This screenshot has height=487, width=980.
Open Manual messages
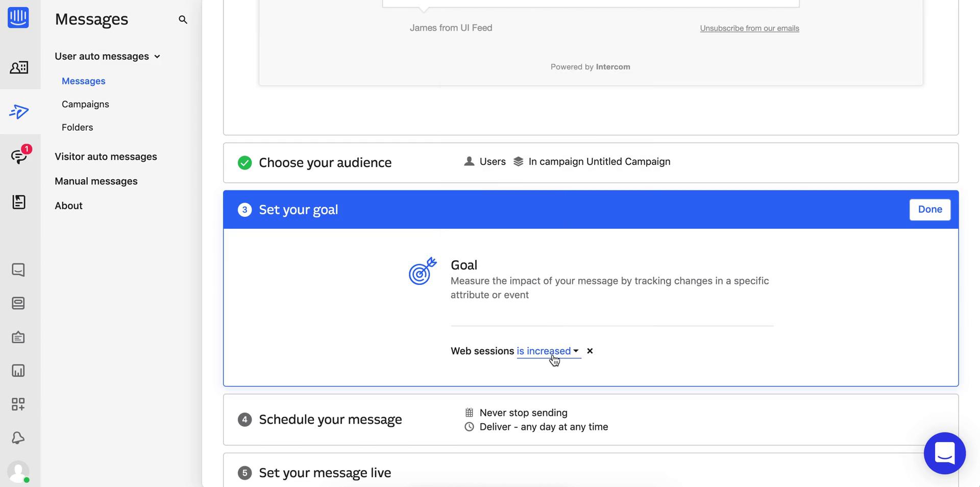click(96, 181)
